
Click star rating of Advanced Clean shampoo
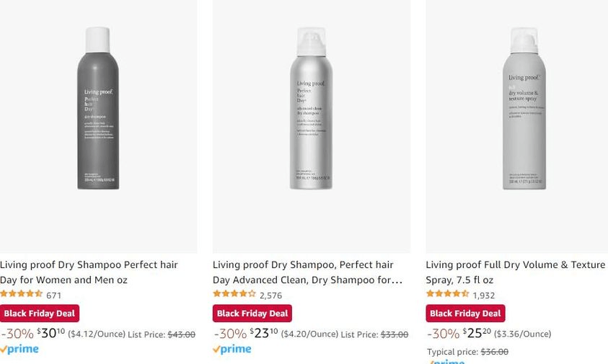click(234, 294)
